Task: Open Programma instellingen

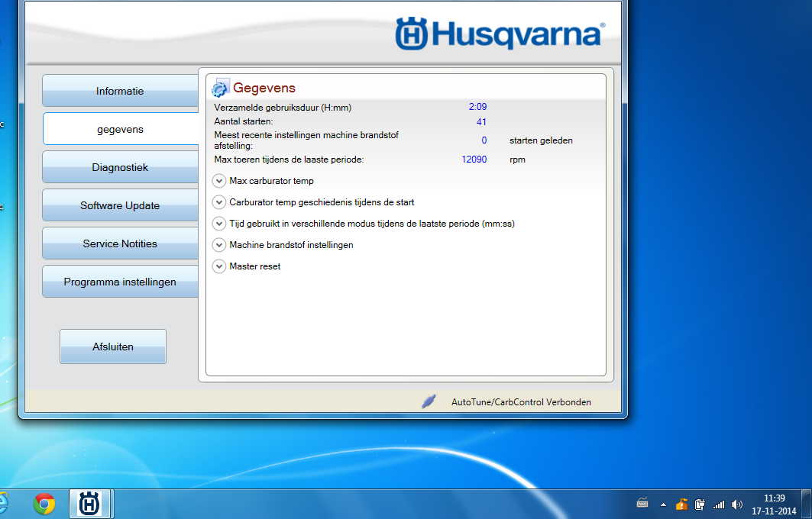Action: [120, 282]
